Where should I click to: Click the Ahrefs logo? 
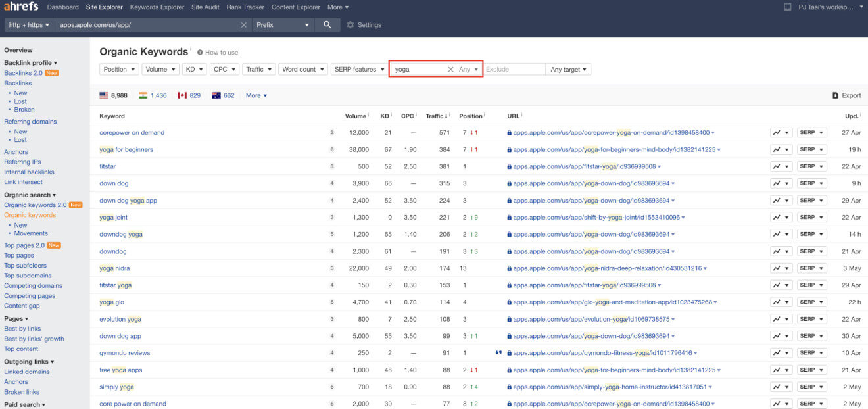click(x=22, y=7)
